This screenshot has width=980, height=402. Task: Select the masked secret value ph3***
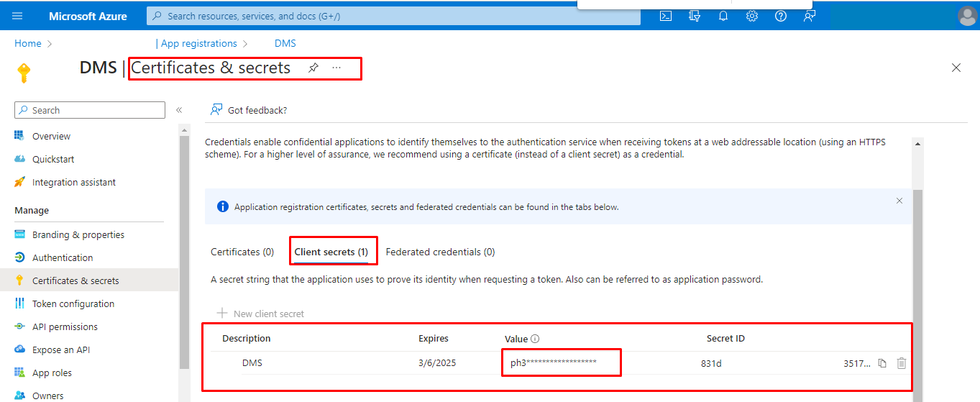coord(554,362)
